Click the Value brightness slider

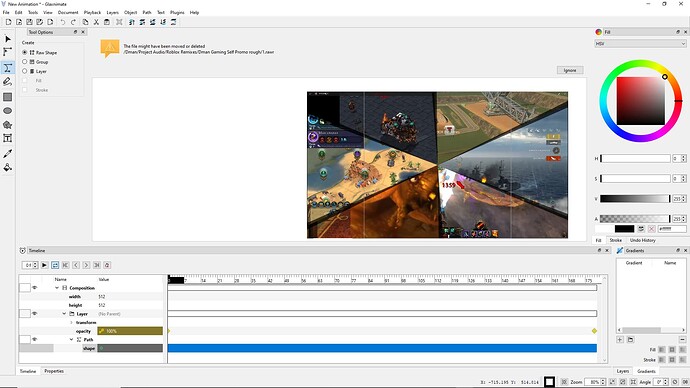tap(635, 199)
